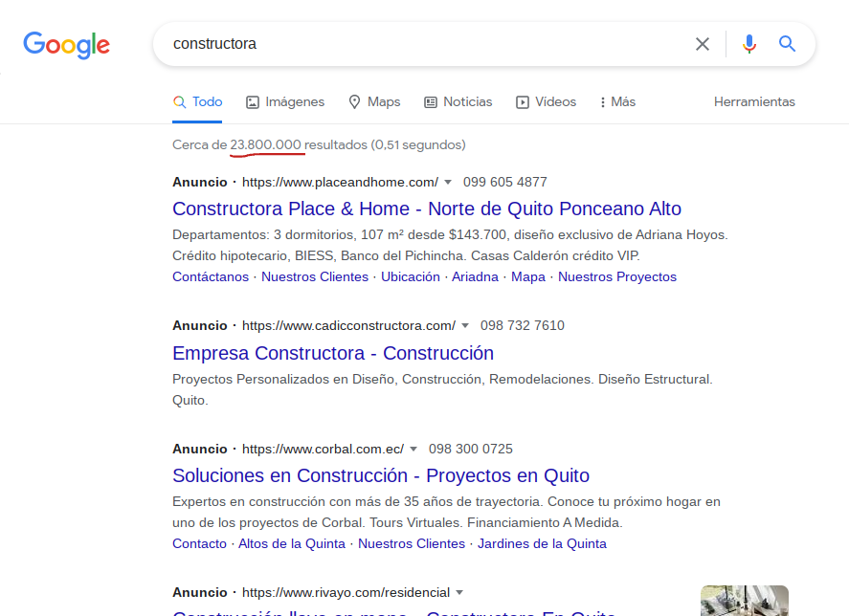Open the Mapa sitelink
The height and width of the screenshot is (616, 849).
coord(528,276)
